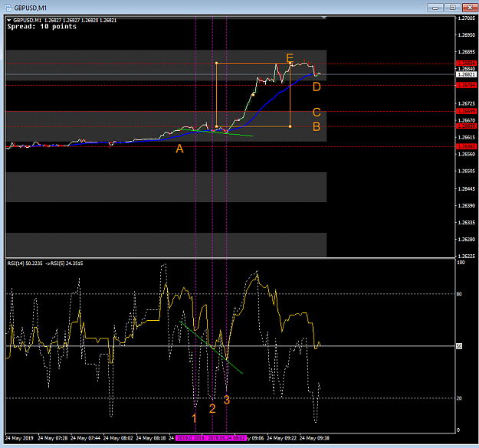
Task: Click the '24 May 08:18' time axis label
Action: tap(151, 438)
